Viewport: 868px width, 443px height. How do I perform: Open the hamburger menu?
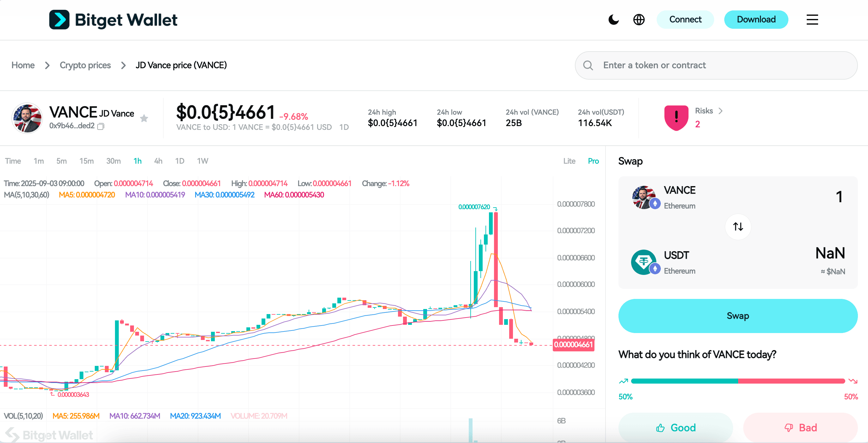point(812,20)
